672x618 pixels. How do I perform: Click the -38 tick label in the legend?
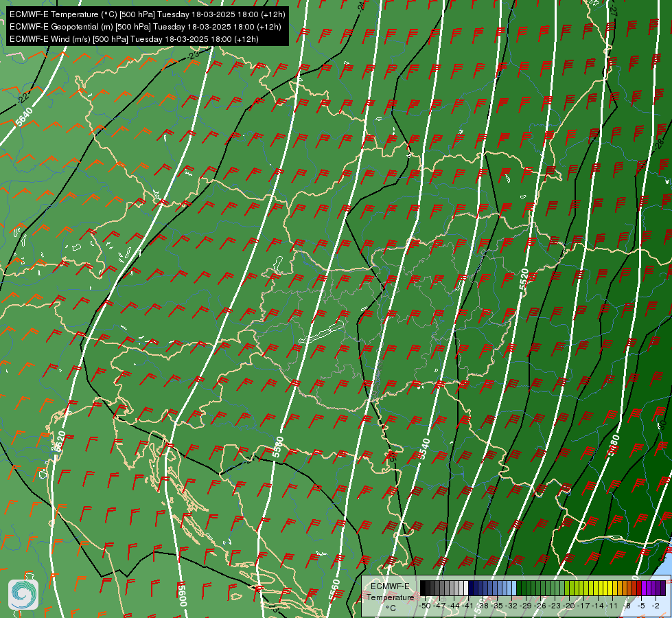[482, 606]
